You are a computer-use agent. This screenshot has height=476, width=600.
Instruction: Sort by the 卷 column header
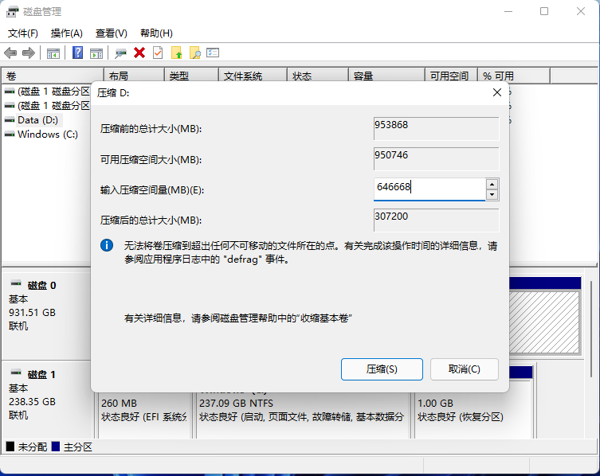coord(53,76)
